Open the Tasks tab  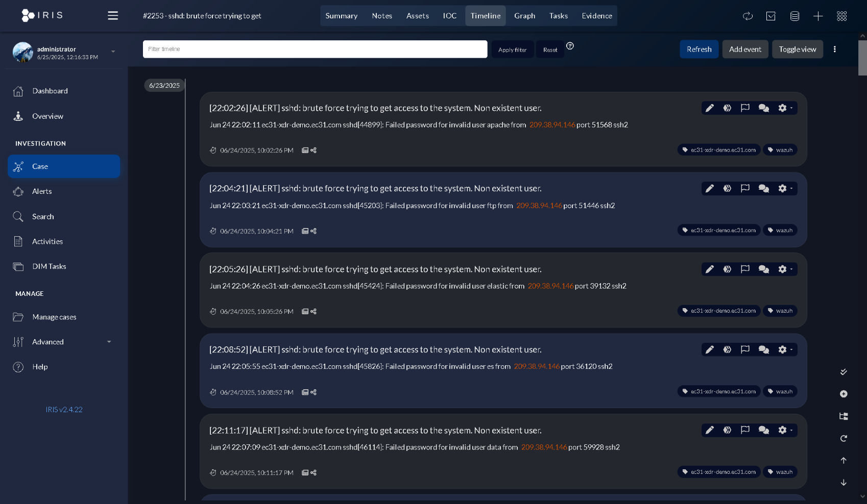[559, 16]
